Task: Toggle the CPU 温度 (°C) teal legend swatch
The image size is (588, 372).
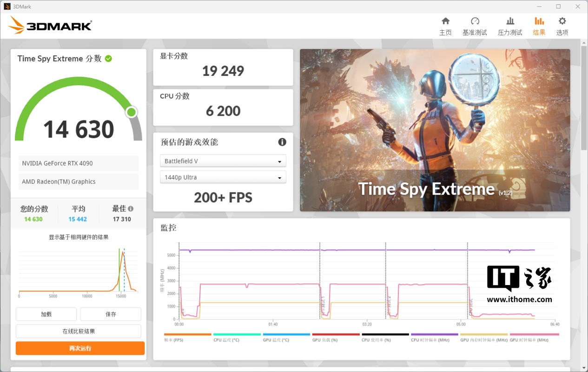Action: coord(237,334)
